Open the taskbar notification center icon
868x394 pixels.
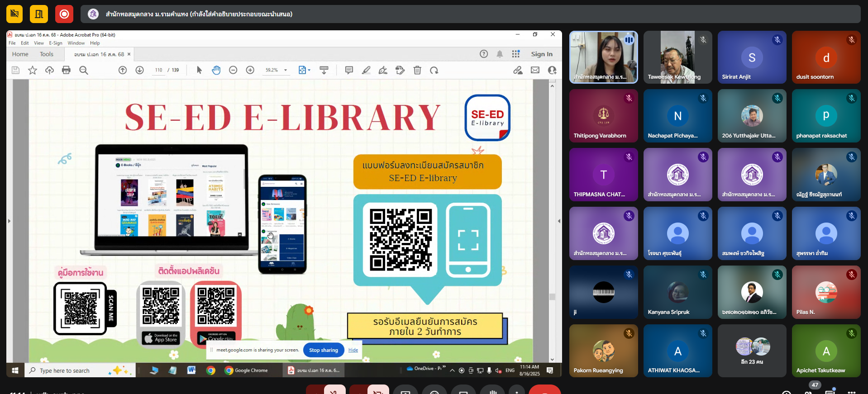point(550,370)
